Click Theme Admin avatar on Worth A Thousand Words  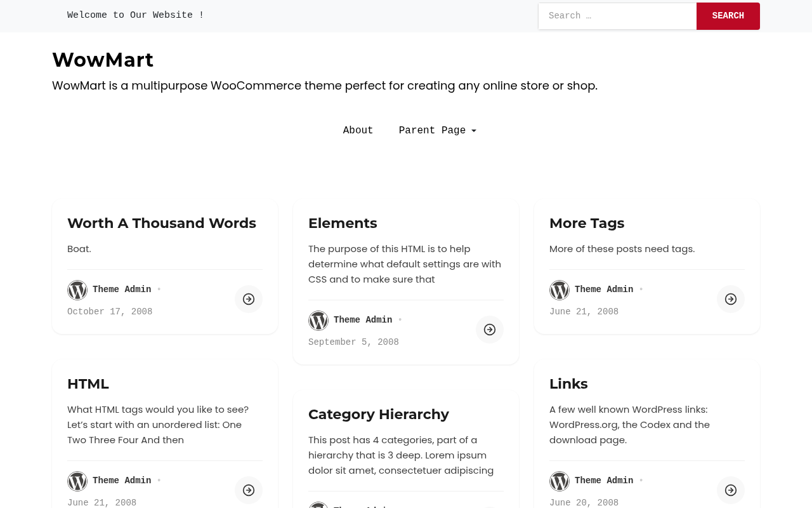(x=77, y=290)
